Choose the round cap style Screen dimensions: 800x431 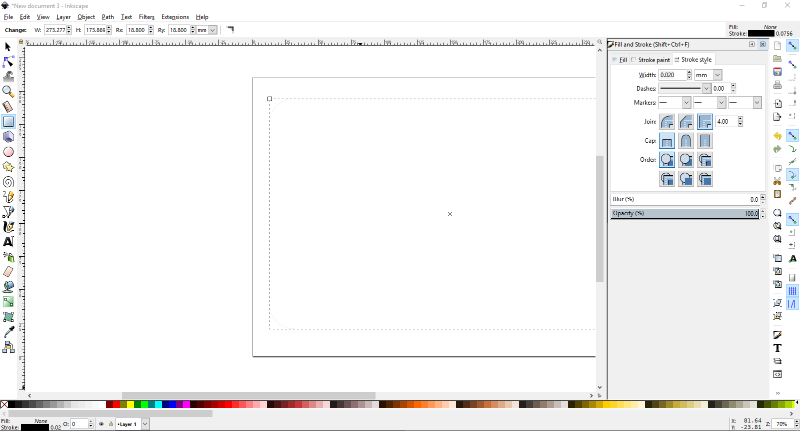click(686, 141)
